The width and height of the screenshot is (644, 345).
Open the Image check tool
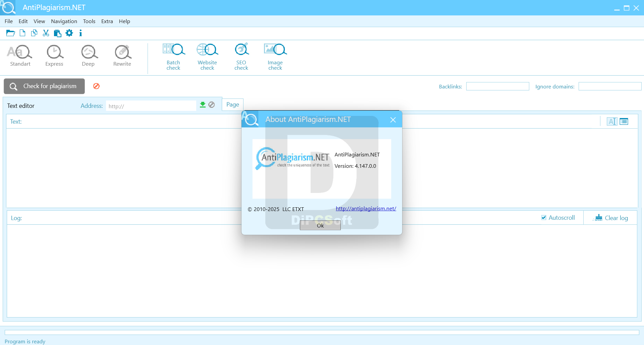(x=275, y=57)
